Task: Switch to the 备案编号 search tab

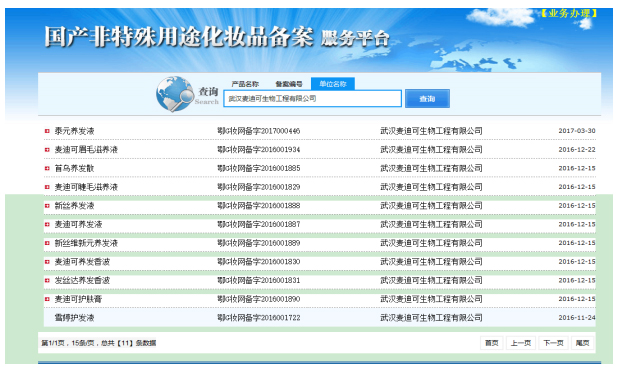Action: 289,84
